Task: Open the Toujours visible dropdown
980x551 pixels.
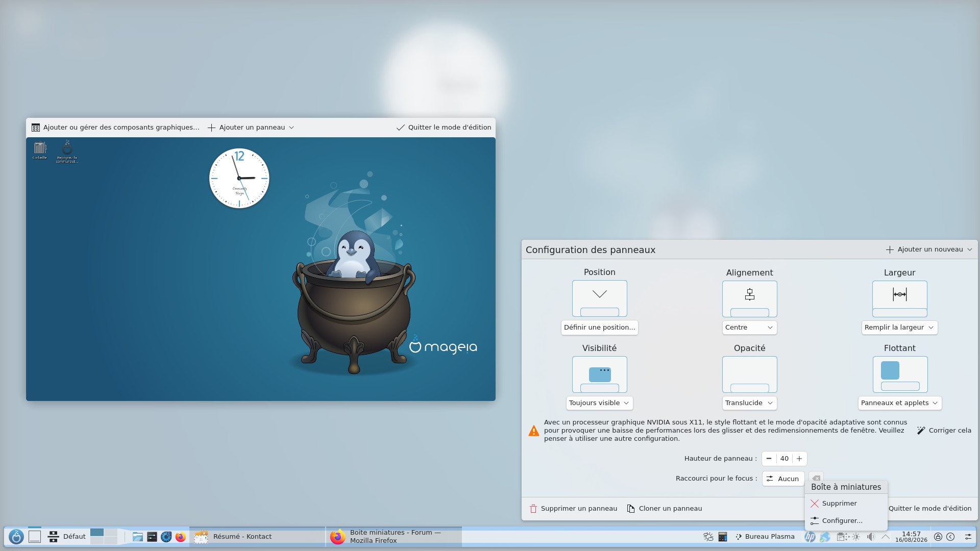Action: pyautogui.click(x=600, y=403)
